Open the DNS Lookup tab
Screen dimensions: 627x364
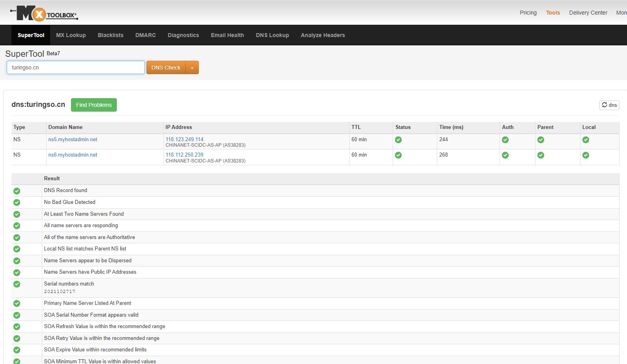click(x=272, y=35)
